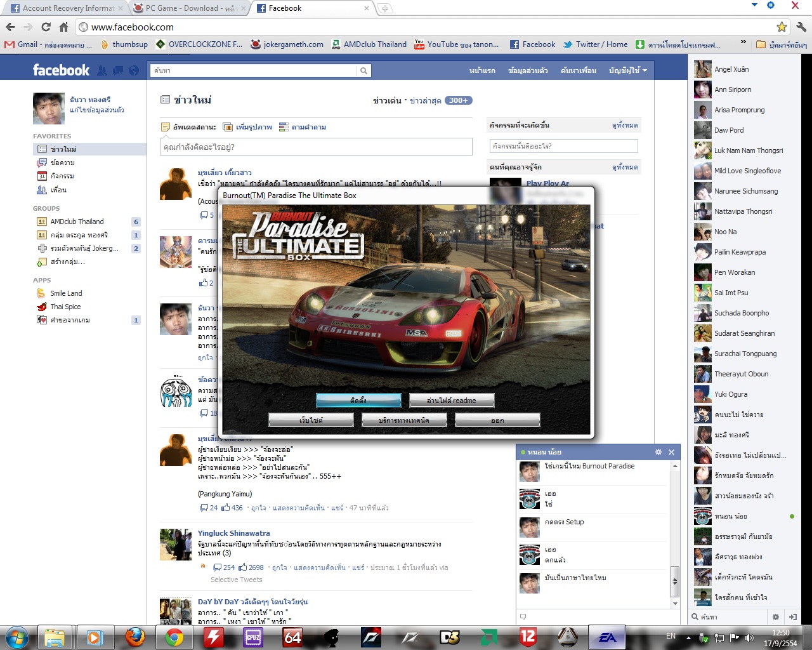
Task: Click the search magnifier button
Action: [x=363, y=70]
